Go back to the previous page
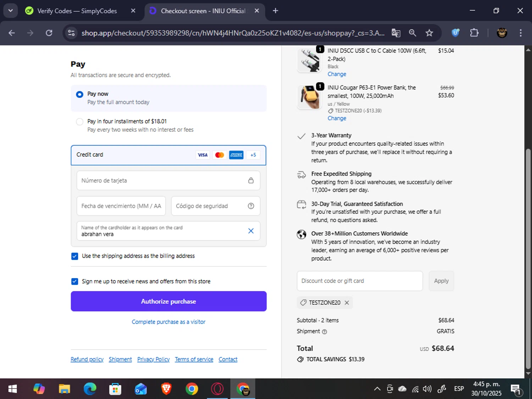 pos(12,33)
